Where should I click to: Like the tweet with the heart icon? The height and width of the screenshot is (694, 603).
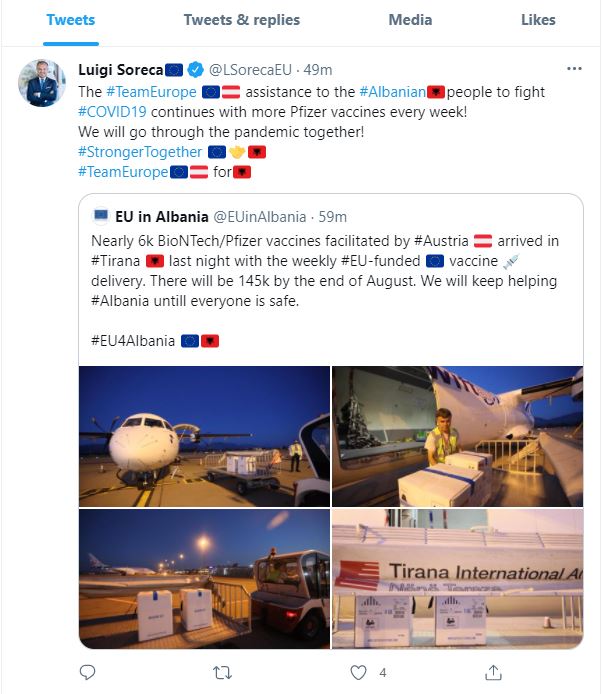click(360, 671)
